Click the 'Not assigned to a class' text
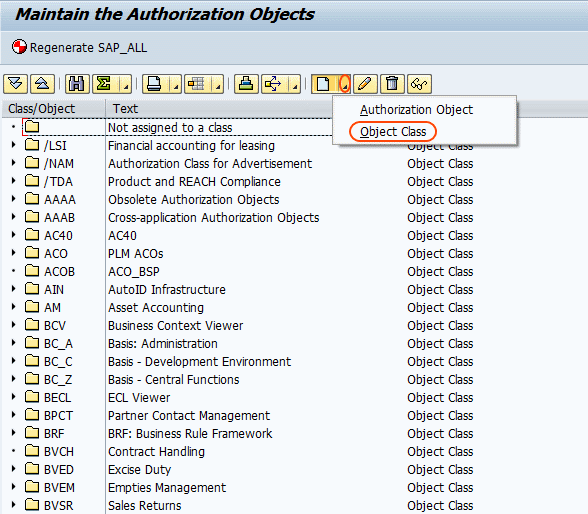 (170, 127)
